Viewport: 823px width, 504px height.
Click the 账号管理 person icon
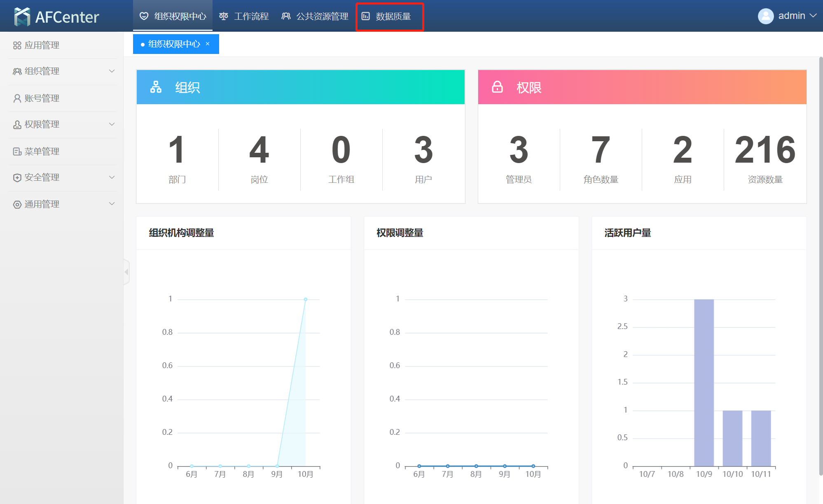17,98
